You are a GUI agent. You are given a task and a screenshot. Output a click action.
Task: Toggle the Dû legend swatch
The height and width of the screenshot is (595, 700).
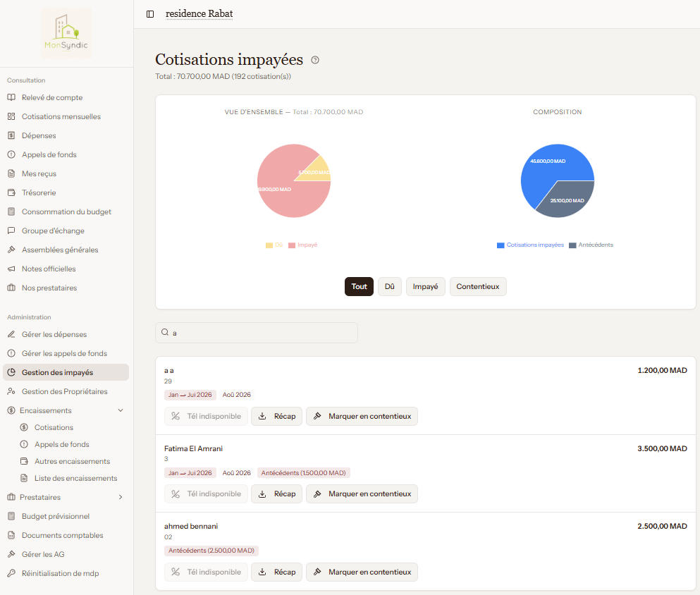click(269, 245)
